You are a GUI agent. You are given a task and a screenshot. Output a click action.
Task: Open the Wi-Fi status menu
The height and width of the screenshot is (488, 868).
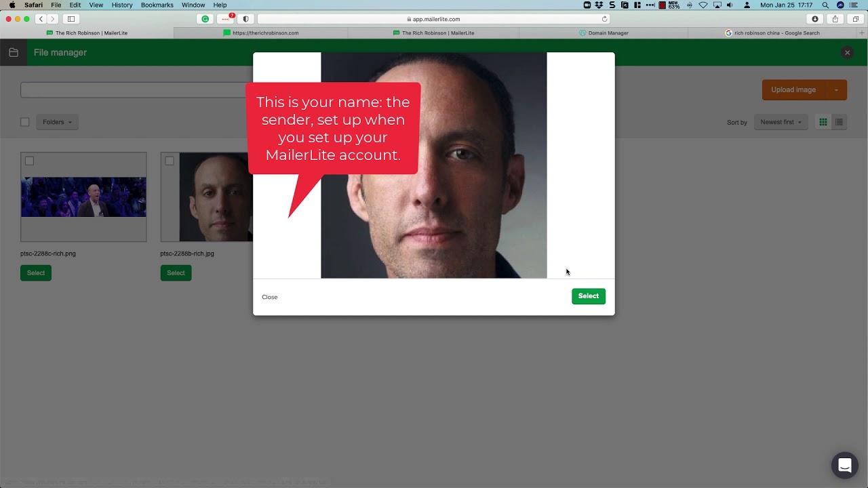coord(703,5)
